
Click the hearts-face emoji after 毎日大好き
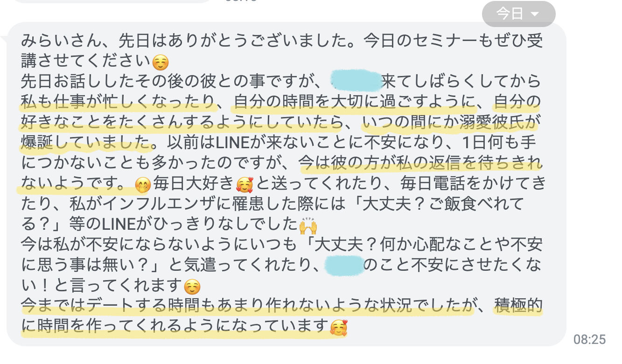point(245,185)
